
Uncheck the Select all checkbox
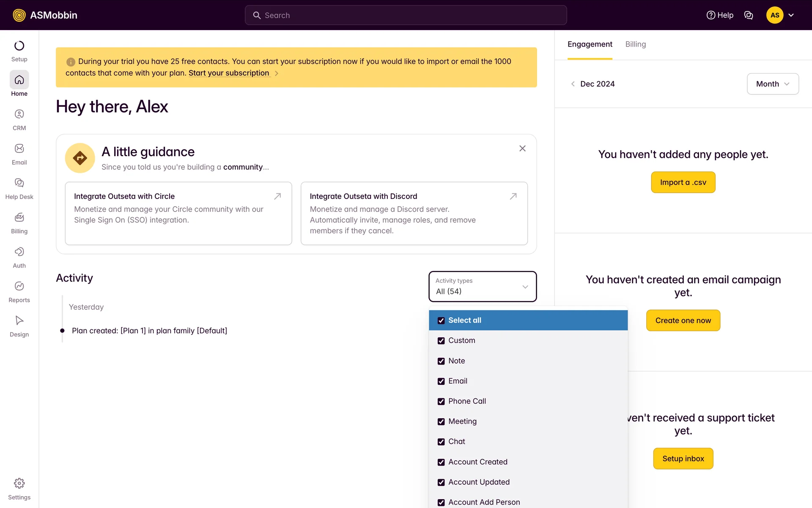click(441, 320)
